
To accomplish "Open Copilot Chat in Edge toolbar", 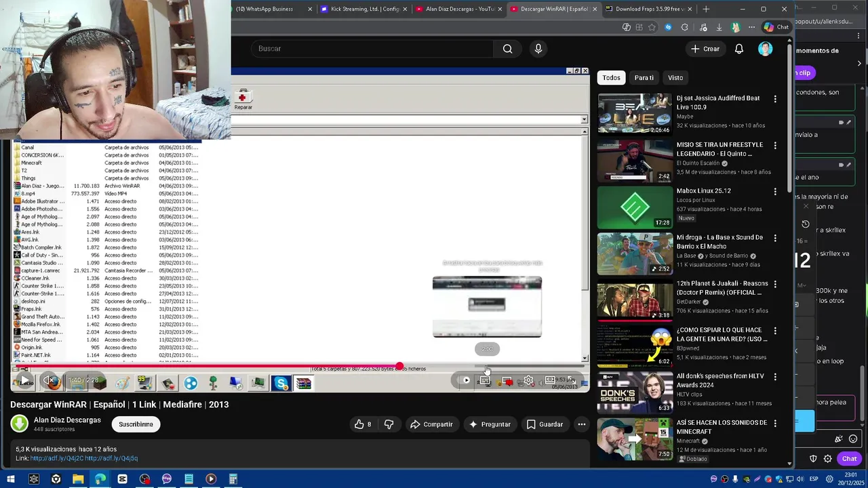I will (776, 27).
